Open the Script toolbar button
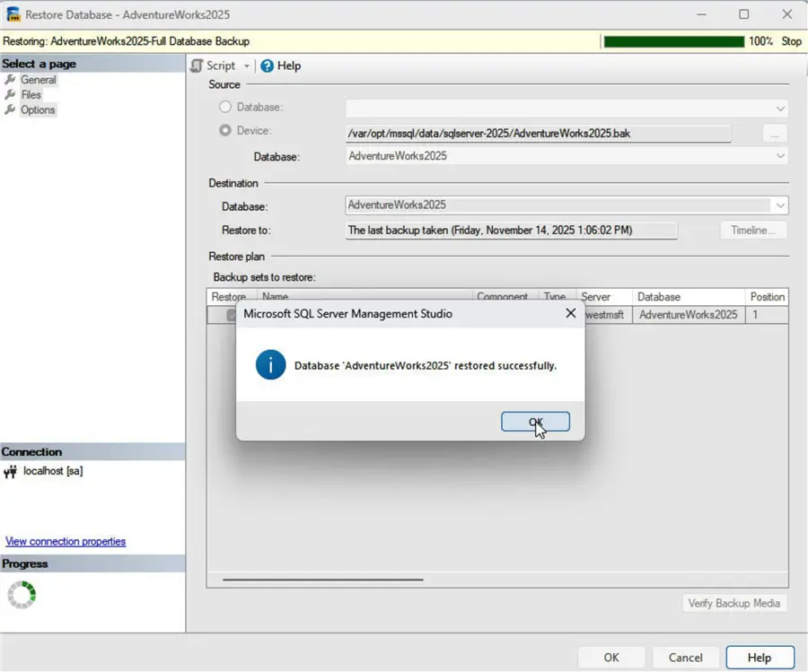 pos(213,65)
